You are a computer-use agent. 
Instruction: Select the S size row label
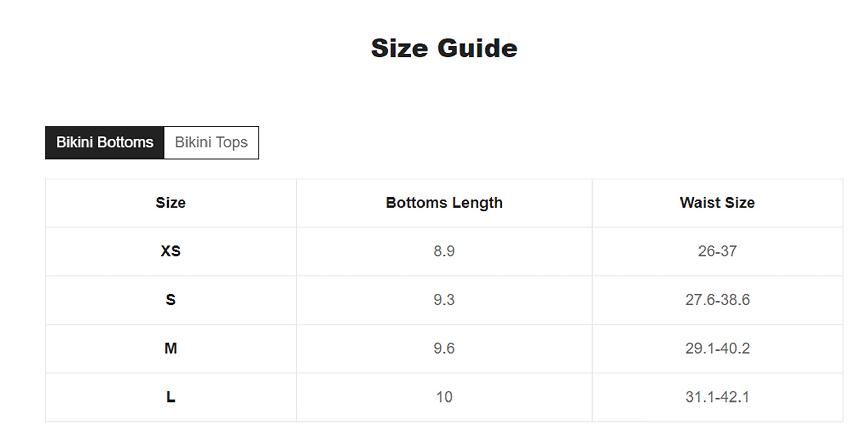(171, 300)
